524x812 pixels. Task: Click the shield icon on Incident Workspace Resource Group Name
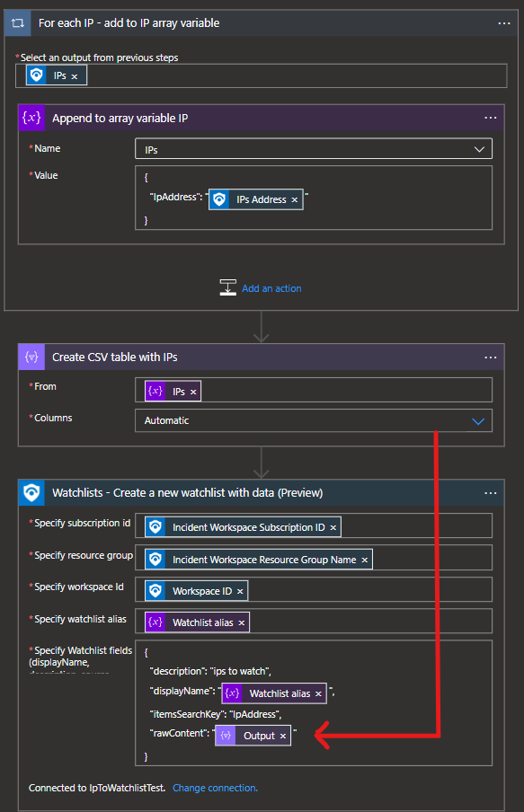(x=155, y=560)
